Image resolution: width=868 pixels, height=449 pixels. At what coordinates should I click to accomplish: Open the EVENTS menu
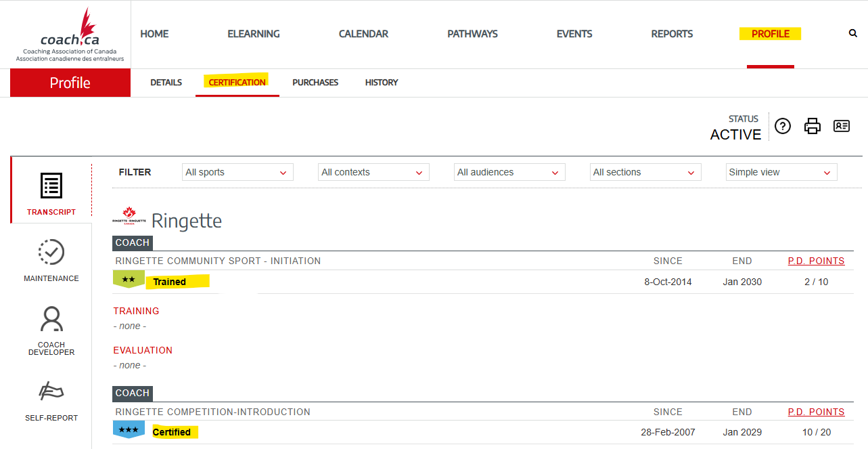pyautogui.click(x=574, y=34)
